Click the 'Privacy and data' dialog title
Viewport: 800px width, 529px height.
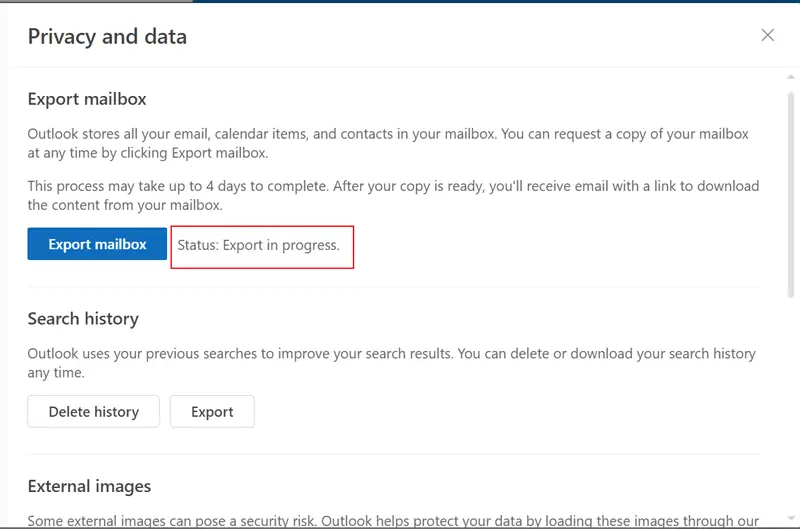coord(107,37)
